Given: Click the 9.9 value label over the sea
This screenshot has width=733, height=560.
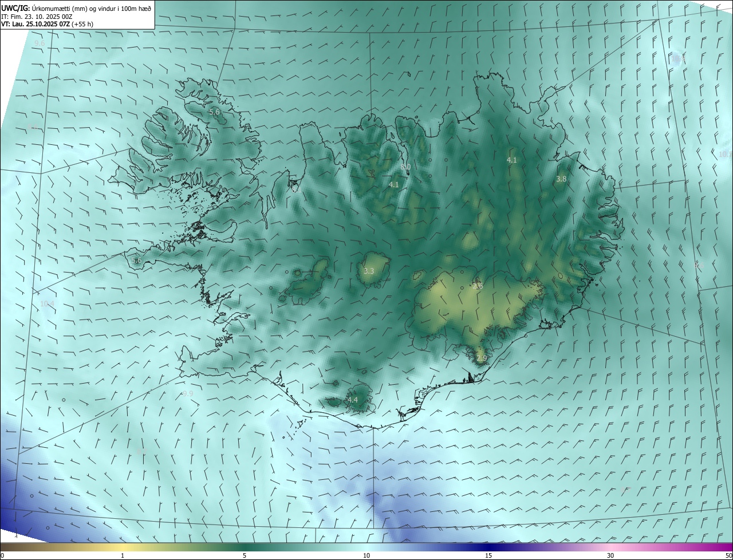Looking at the screenshot, I should point(188,393).
